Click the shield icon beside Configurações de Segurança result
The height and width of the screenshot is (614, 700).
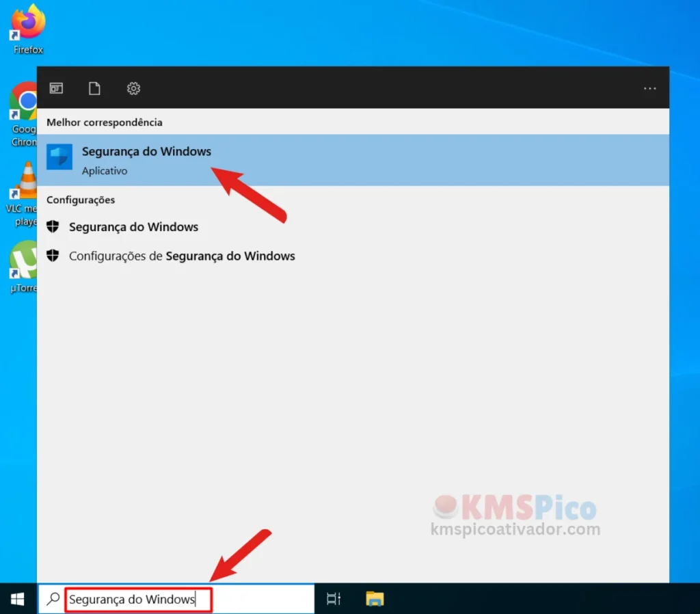click(53, 256)
